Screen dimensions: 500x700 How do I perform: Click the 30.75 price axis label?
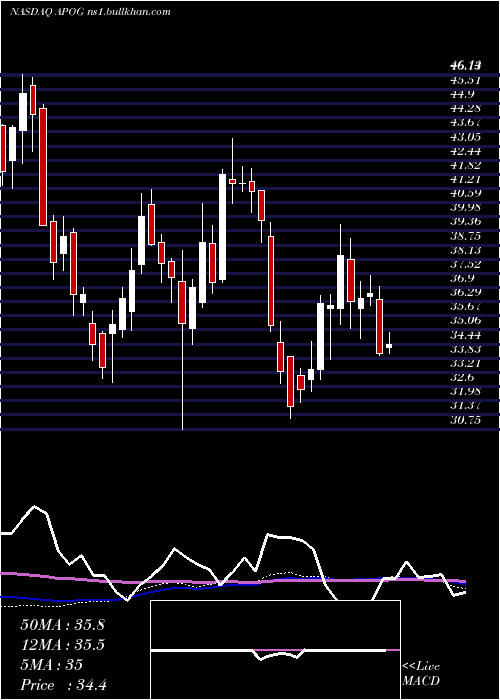click(466, 421)
